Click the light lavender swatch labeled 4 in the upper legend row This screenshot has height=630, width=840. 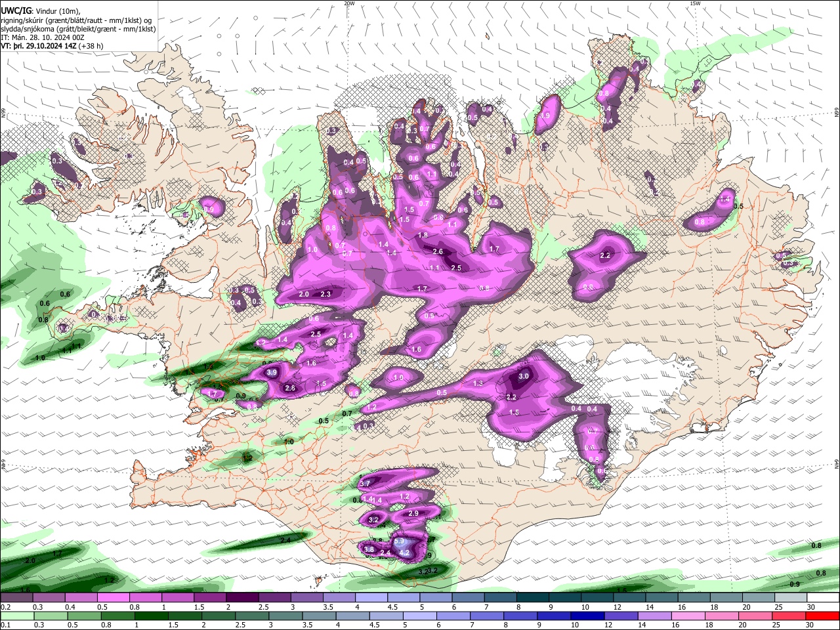point(371,598)
